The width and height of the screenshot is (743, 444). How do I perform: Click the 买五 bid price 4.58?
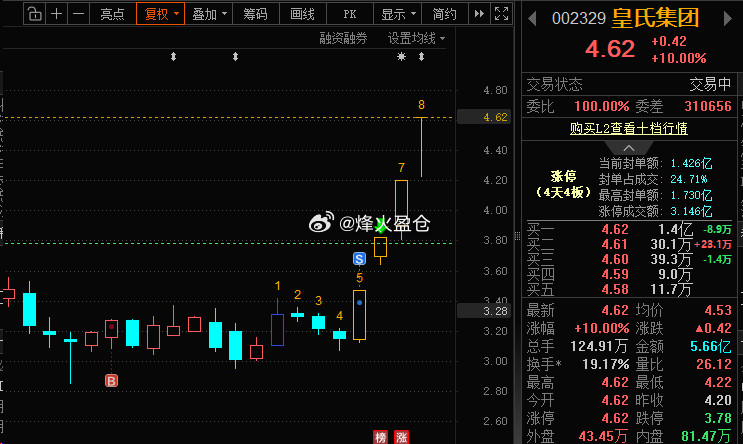(615, 289)
